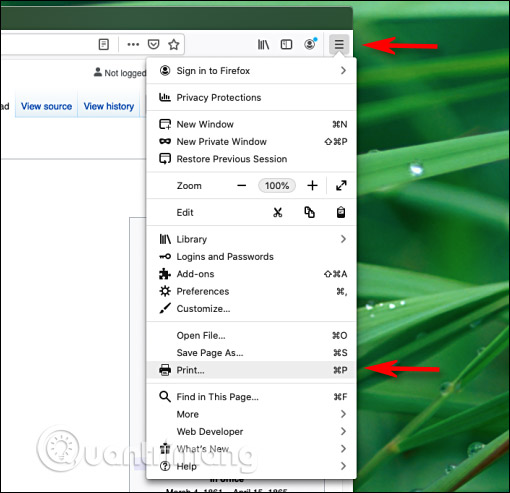Open Logins and Passwords

coord(252,257)
